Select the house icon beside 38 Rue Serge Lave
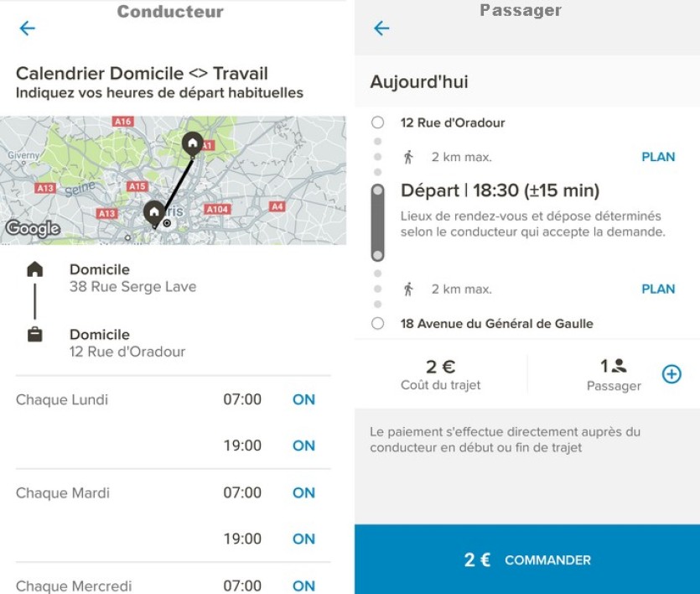 [35, 269]
